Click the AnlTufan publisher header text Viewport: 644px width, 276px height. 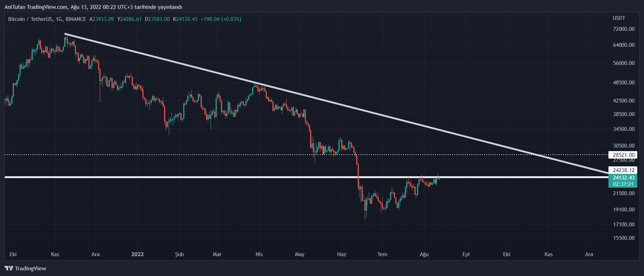(93, 7)
